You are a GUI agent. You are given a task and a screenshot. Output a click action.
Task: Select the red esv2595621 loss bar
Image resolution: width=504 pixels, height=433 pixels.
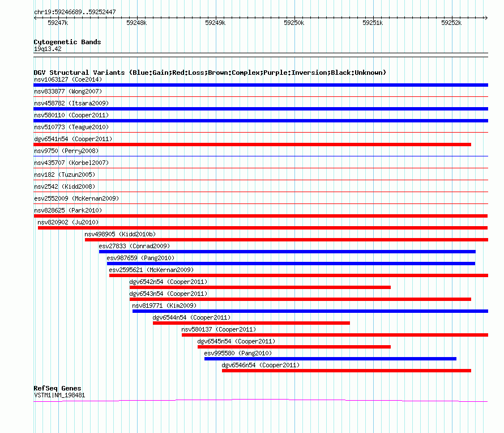click(x=298, y=275)
